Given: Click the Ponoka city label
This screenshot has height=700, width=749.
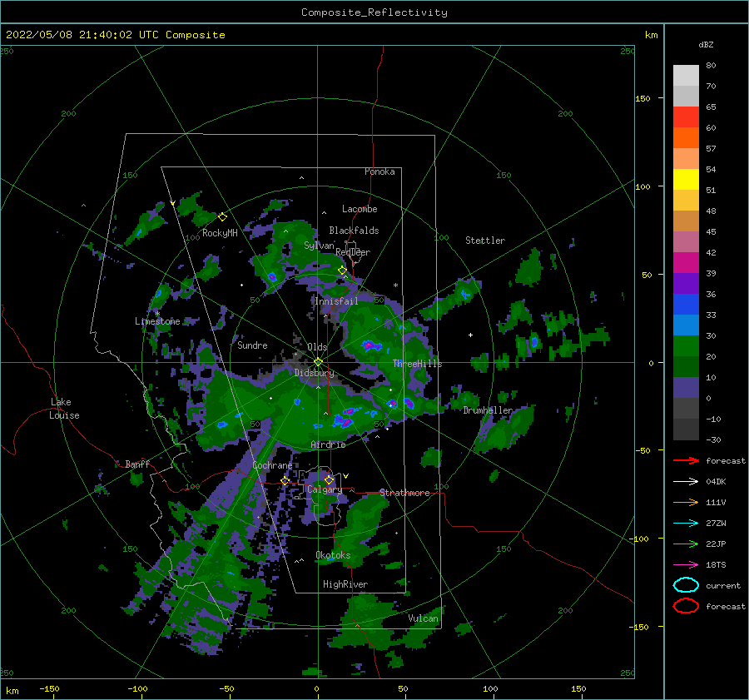Looking at the screenshot, I should point(379,171).
